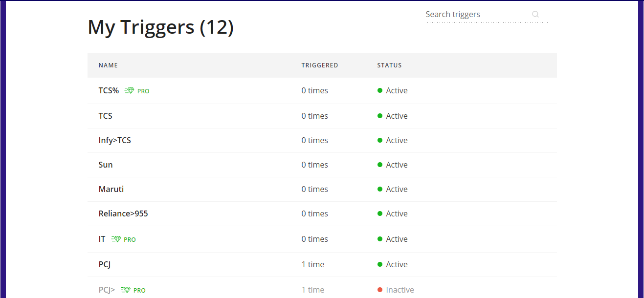Click the PRO diamond icon beside TCS%
Screen dimensions: 644x298
pyautogui.click(x=129, y=91)
